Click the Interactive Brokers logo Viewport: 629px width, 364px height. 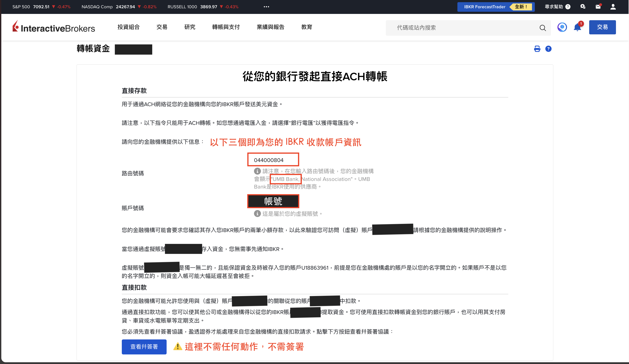[x=54, y=27]
